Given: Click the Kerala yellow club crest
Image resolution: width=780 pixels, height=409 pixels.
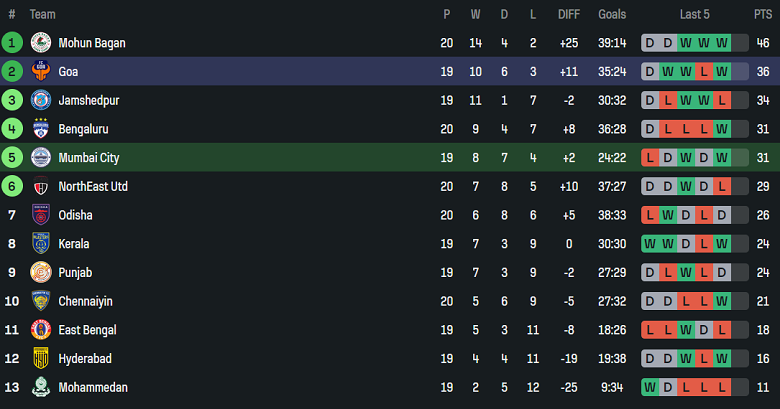Looking at the screenshot, I should coord(41,244).
